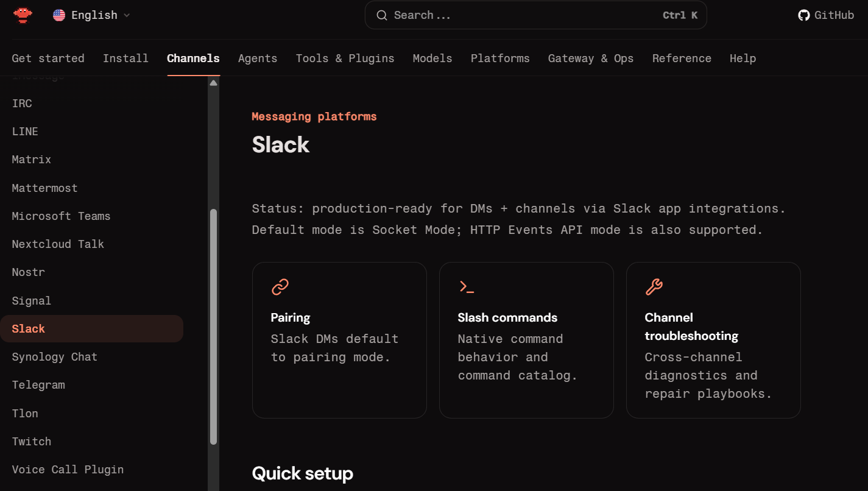Open the Slash commands card
Screen dimensions: 868x491
pyautogui.click(x=526, y=340)
